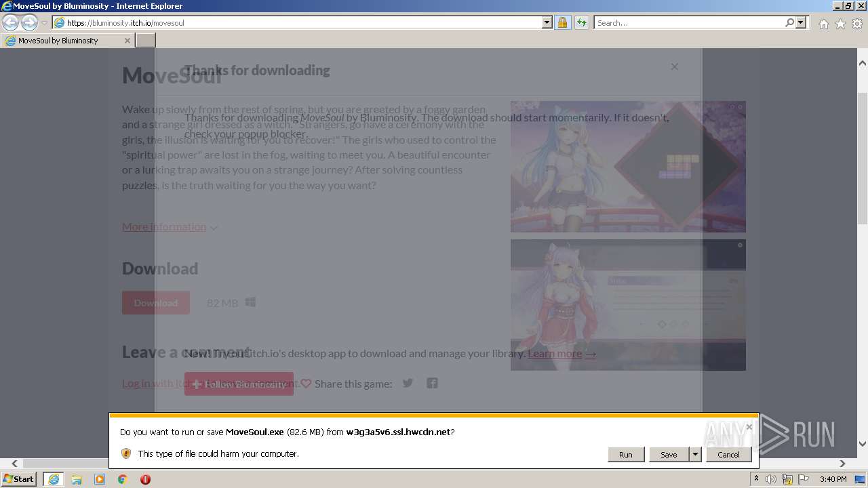This screenshot has height=488, width=868.
Task: Click the security shield warning icon
Action: click(126, 453)
